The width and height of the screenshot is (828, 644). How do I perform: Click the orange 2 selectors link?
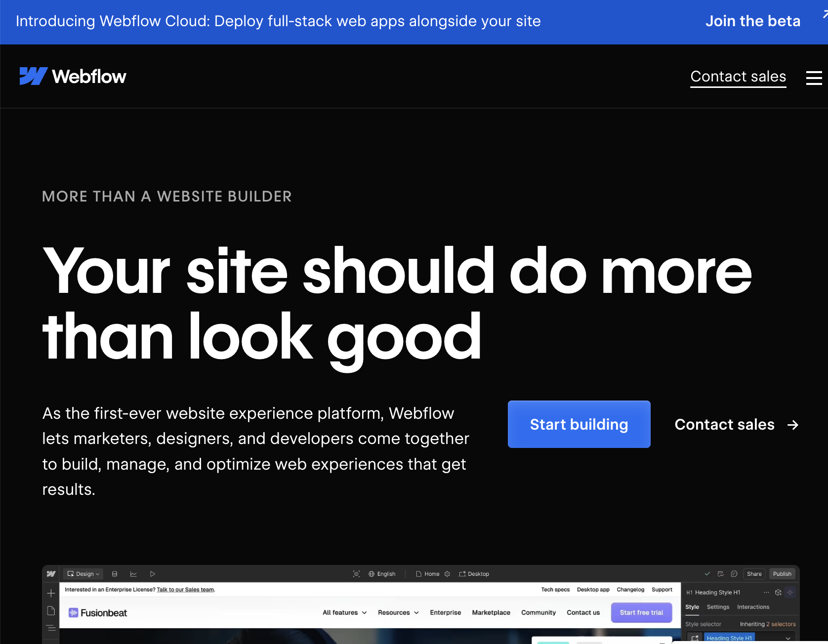point(781,624)
